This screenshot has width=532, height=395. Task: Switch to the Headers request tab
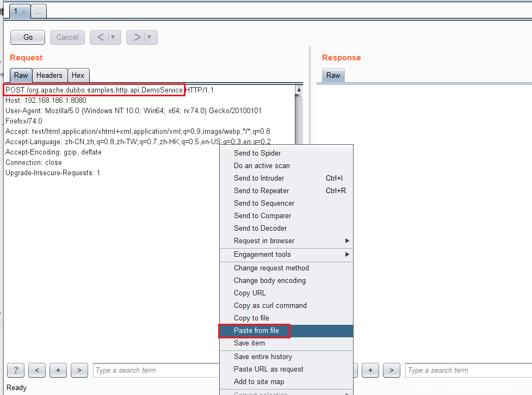(50, 76)
